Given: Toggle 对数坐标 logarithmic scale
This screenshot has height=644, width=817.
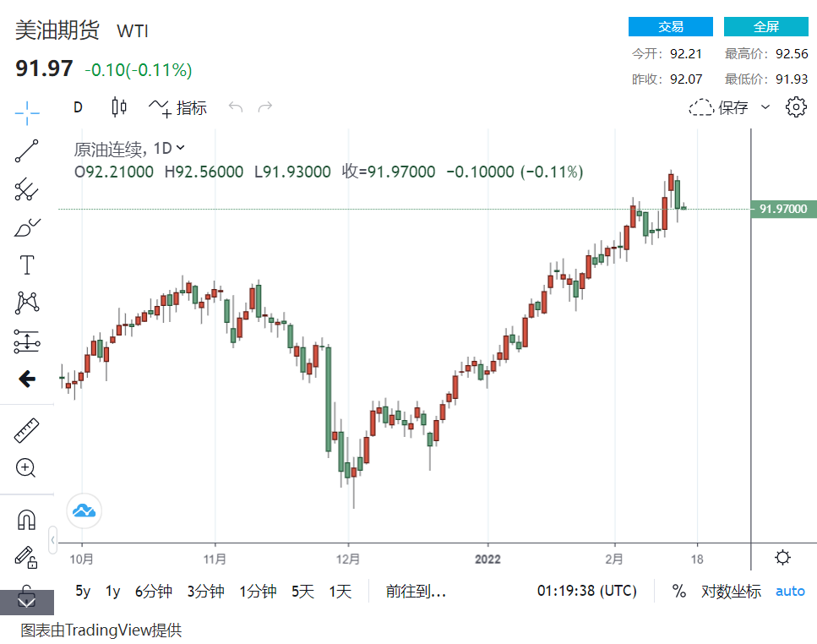Looking at the screenshot, I should click(731, 592).
